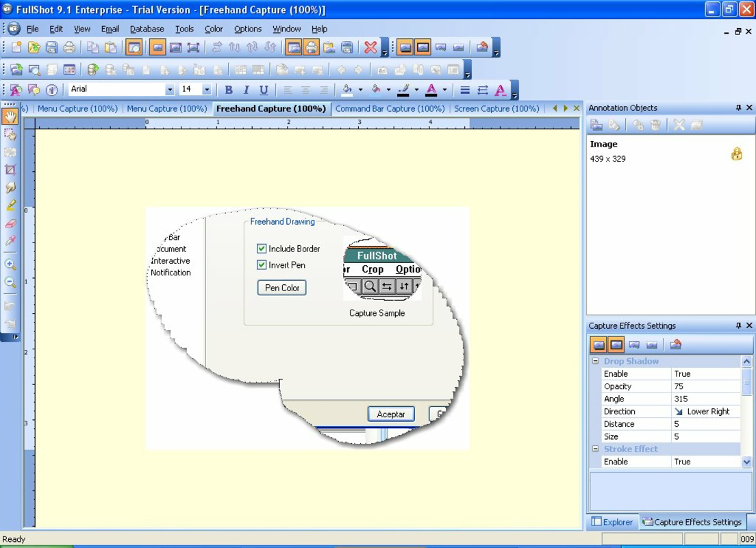The image size is (756, 548).
Task: Open the line color pen dropdown arrow
Action: point(416,90)
